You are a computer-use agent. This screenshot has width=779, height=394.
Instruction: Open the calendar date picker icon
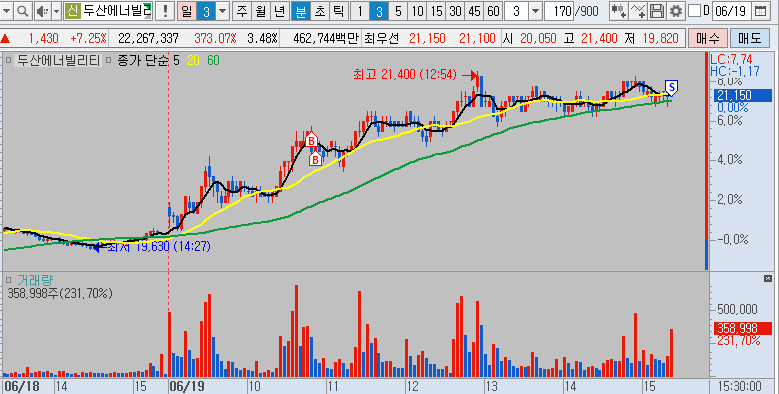click(760, 11)
